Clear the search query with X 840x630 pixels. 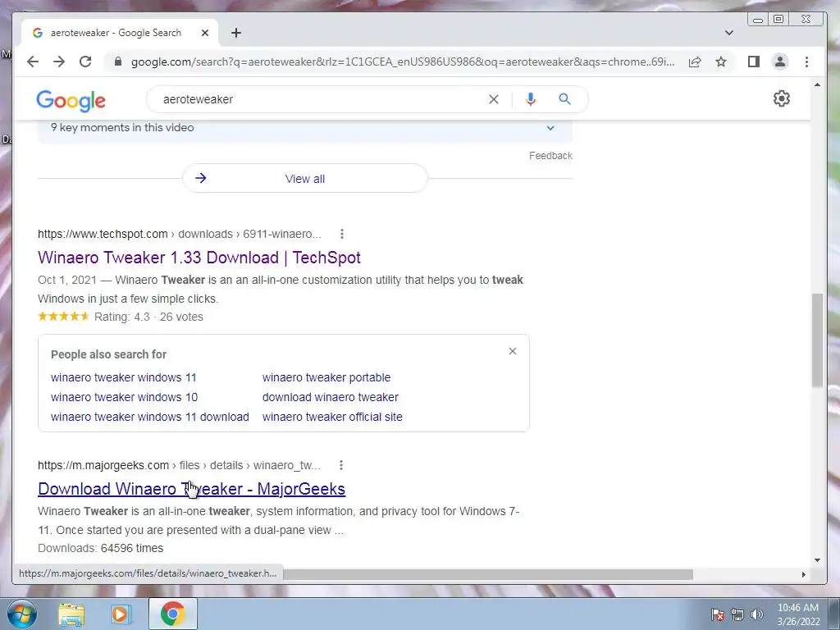pyautogui.click(x=493, y=99)
